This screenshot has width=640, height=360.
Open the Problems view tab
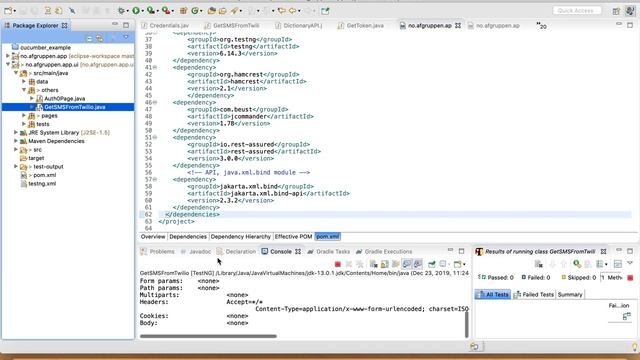click(x=158, y=251)
